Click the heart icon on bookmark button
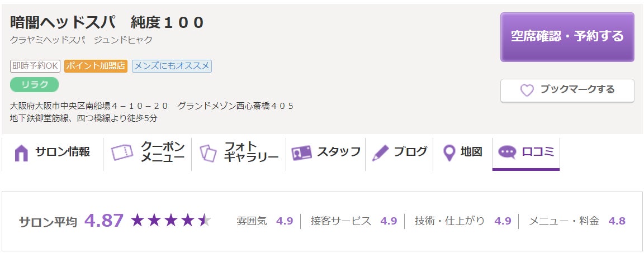 tap(527, 90)
